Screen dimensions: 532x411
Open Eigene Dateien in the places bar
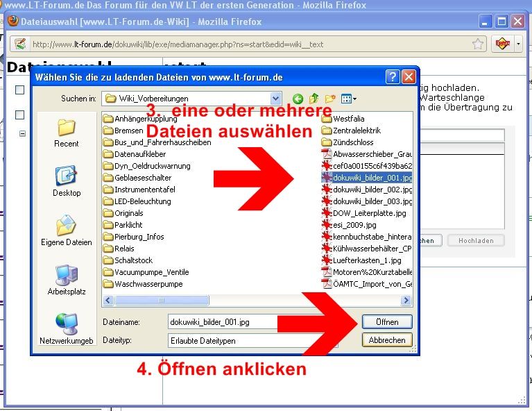(67, 230)
